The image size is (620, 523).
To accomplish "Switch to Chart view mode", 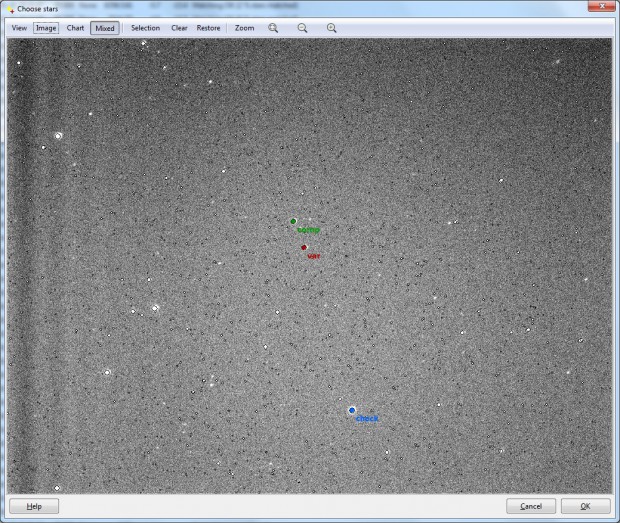I will tap(75, 28).
